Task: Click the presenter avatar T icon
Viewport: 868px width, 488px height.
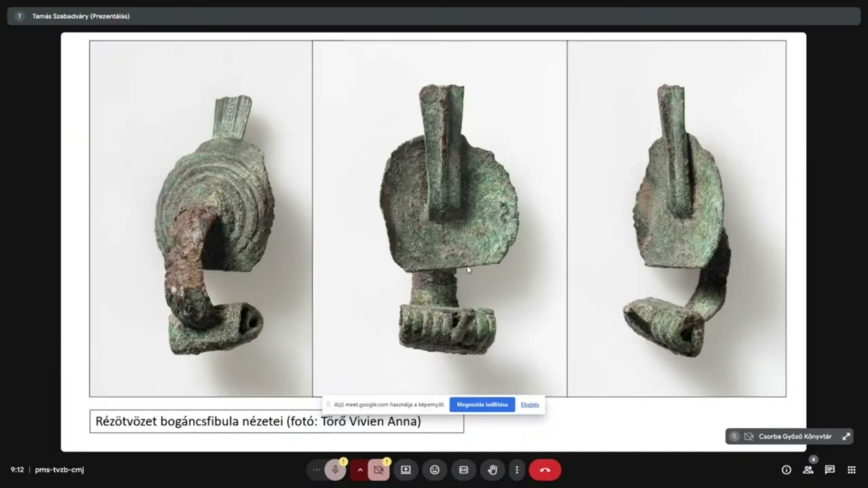Action: pos(19,16)
